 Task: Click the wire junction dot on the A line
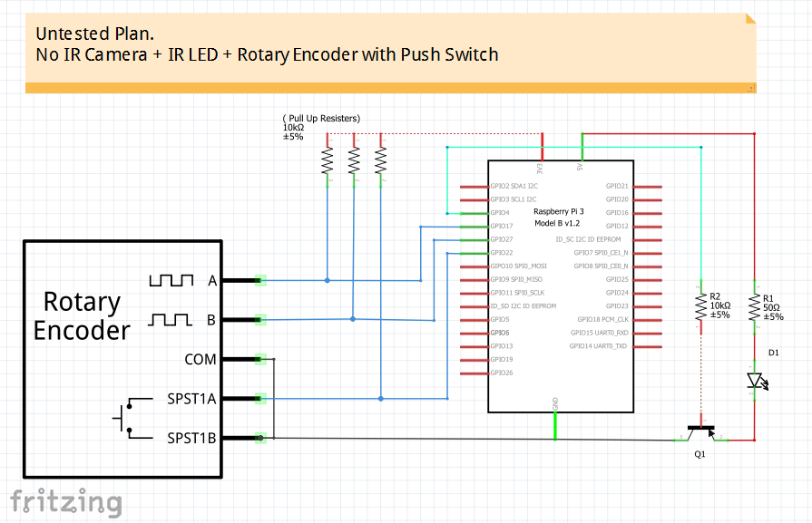coord(328,280)
